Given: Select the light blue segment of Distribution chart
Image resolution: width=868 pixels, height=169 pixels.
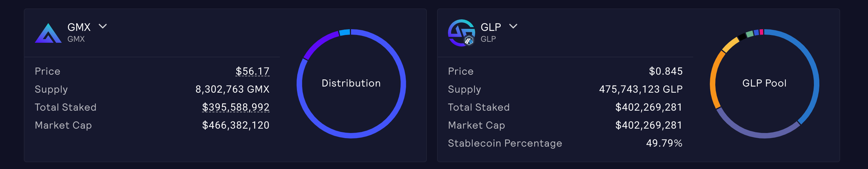Looking at the screenshot, I should point(345,33).
